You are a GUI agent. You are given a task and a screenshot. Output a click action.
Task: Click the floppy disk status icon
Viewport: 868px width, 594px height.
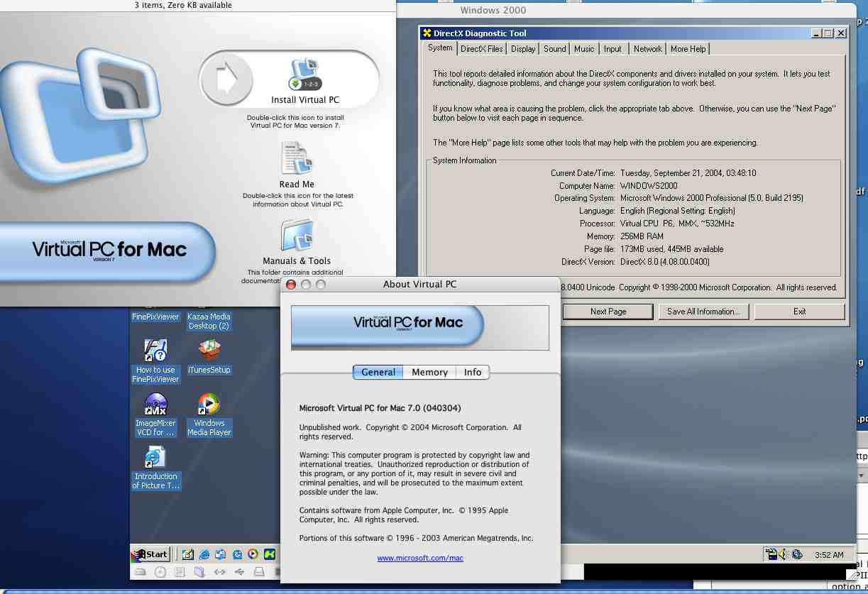tap(180, 571)
